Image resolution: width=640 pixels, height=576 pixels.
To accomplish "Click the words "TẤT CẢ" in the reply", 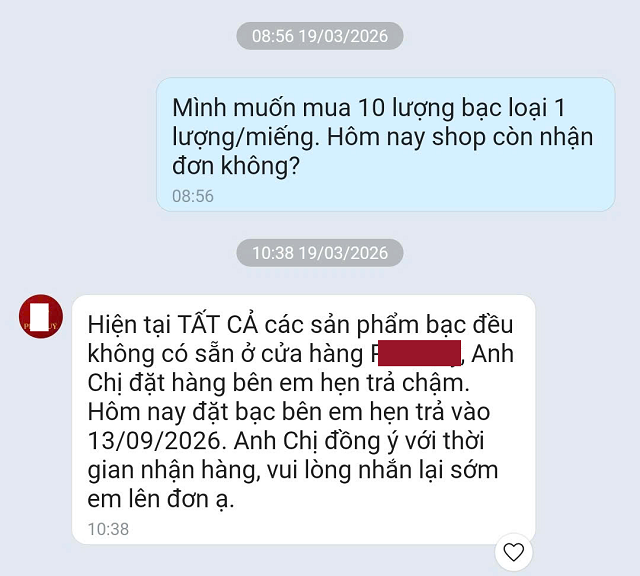I will click(218, 324).
